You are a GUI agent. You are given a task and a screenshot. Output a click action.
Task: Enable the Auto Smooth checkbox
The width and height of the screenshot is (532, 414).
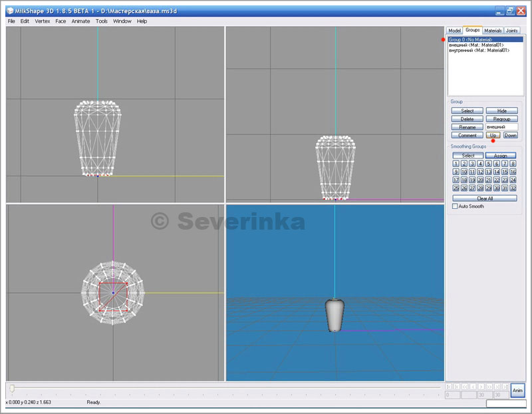(455, 206)
